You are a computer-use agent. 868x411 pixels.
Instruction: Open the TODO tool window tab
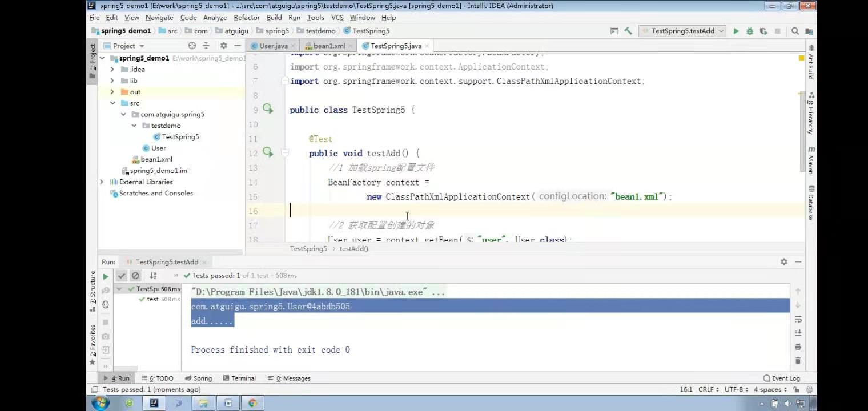(x=158, y=378)
